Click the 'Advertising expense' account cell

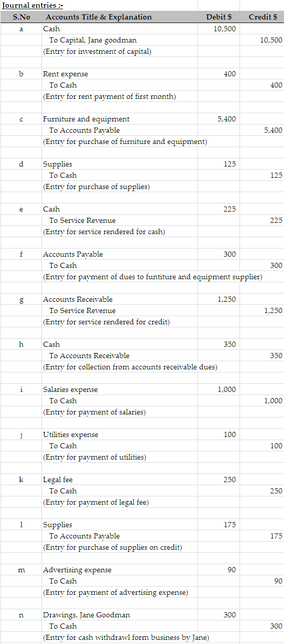tap(77, 570)
